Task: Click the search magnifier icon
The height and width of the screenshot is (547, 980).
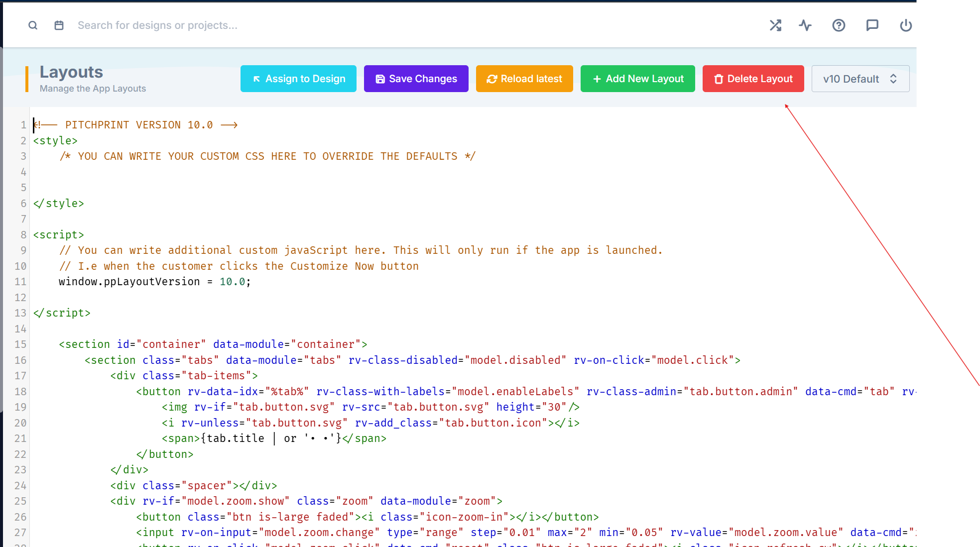Action: [x=33, y=25]
